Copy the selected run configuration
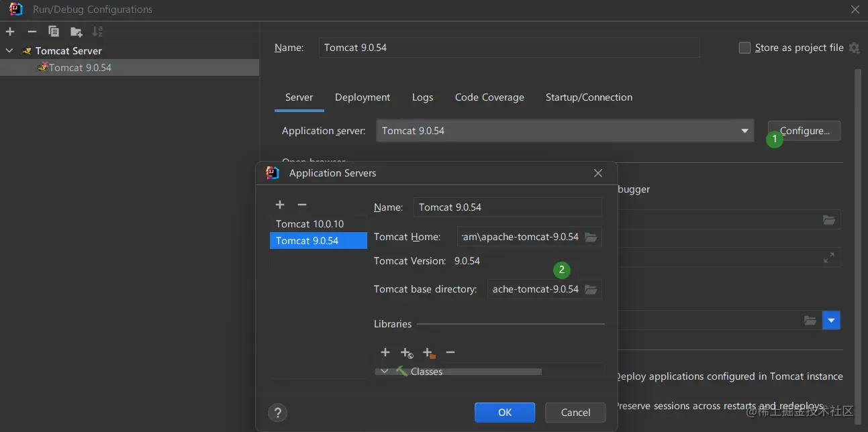 (x=54, y=32)
